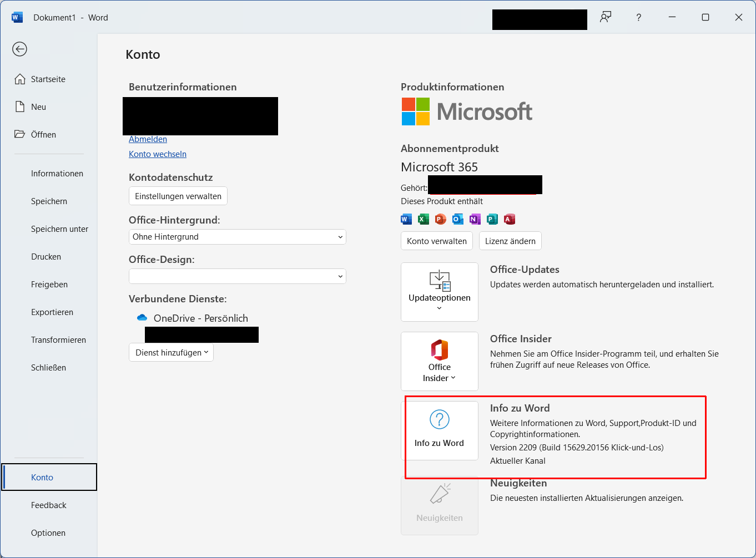Image resolution: width=756 pixels, height=558 pixels.
Task: Open Optionen in the sidebar
Action: pos(49,533)
